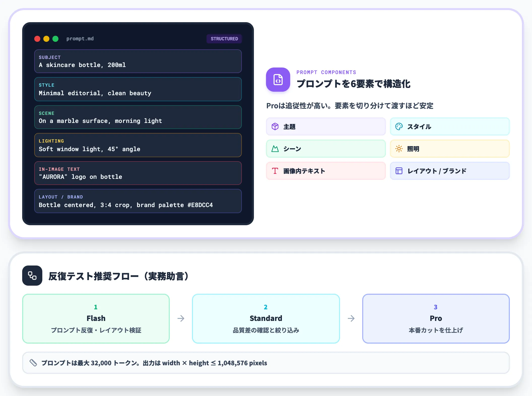The width and height of the screenshot is (532, 396).
Task: Click the dark workflow icon beside 反復テスト推奨フロー
Action: pos(32,276)
